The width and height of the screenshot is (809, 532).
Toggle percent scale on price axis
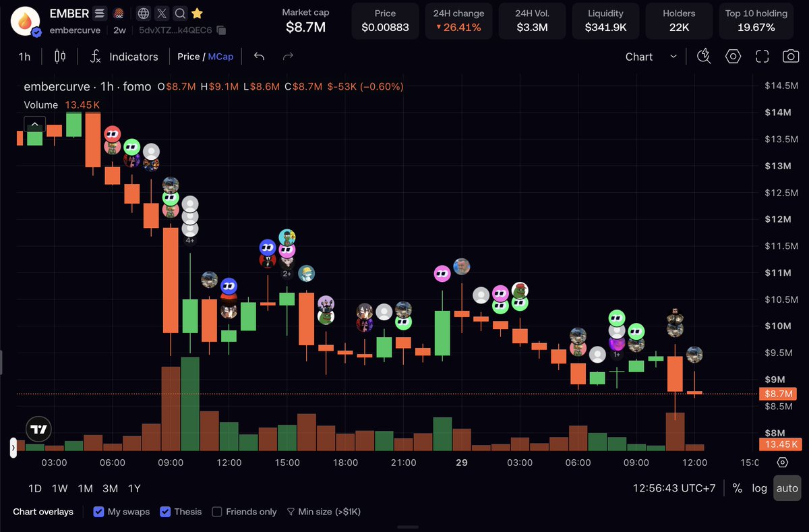point(738,488)
